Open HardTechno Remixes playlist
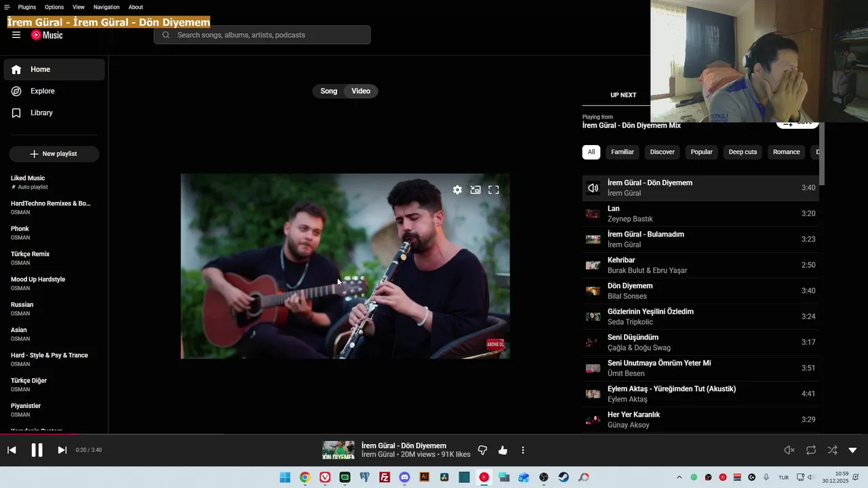This screenshot has width=868, height=488. (54, 207)
